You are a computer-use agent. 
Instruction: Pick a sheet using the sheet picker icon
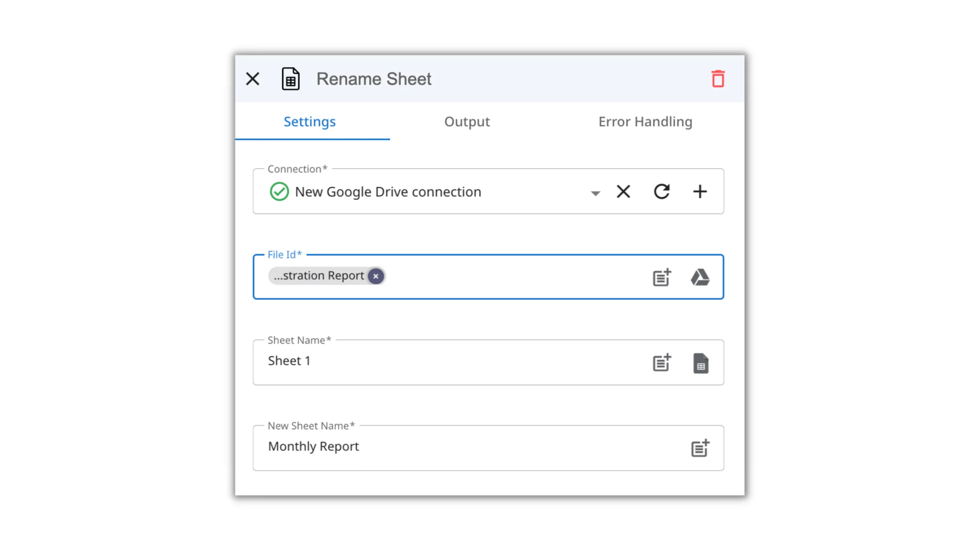[x=700, y=363]
